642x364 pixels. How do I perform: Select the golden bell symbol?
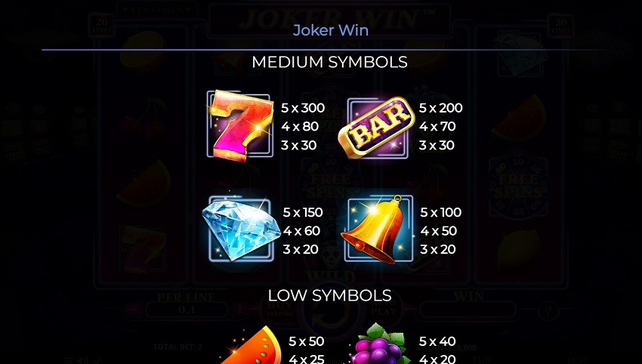(x=377, y=229)
